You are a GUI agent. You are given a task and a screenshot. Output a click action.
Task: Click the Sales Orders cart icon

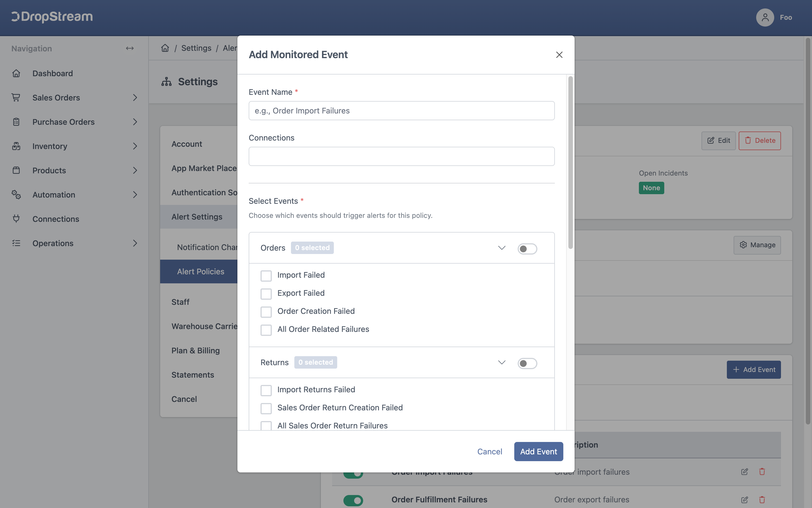pos(16,97)
